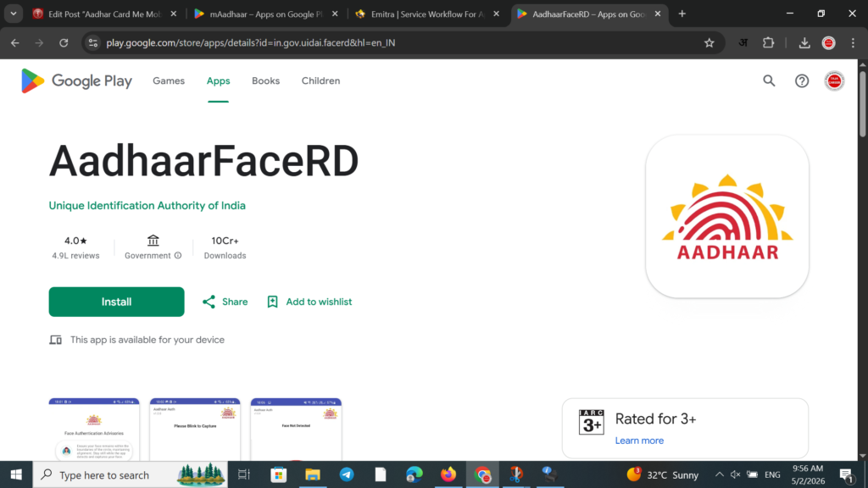Click the Chrome profile avatar in toolbar
Viewport: 868px width, 488px height.
829,42
